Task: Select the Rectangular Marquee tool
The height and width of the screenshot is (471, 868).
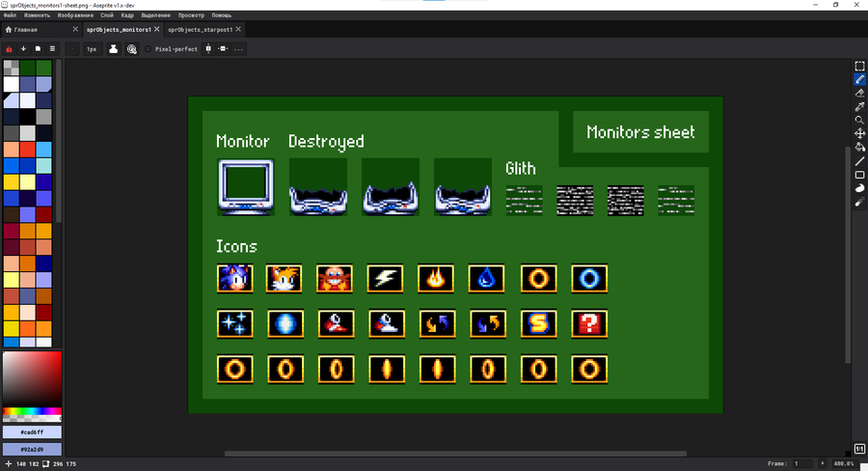Action: (859, 66)
